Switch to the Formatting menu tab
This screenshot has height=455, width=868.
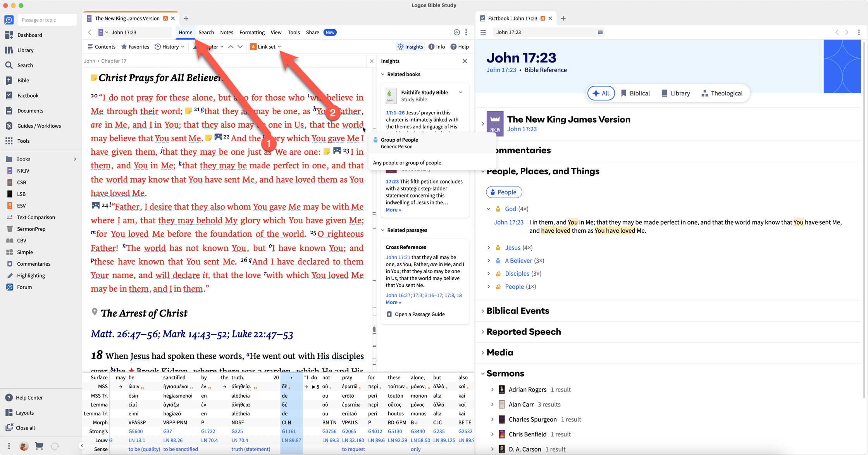(251, 32)
